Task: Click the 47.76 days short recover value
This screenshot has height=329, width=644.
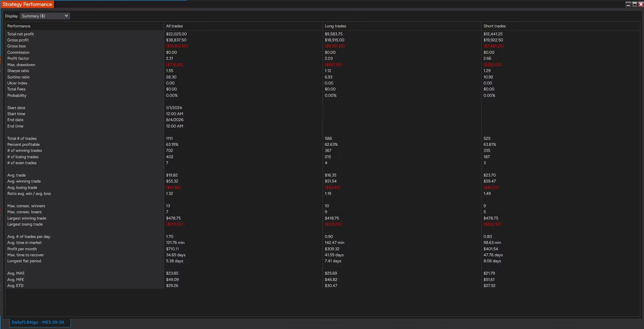Action: (493, 255)
